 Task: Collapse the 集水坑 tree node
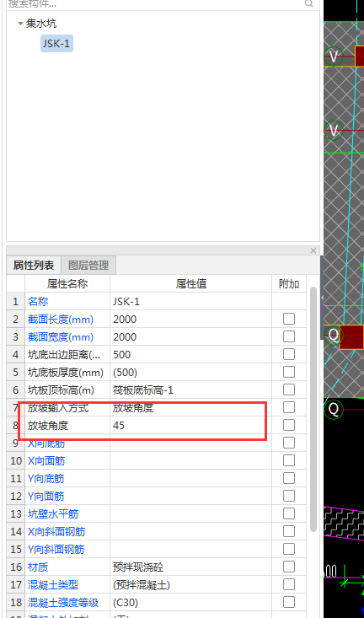20,24
